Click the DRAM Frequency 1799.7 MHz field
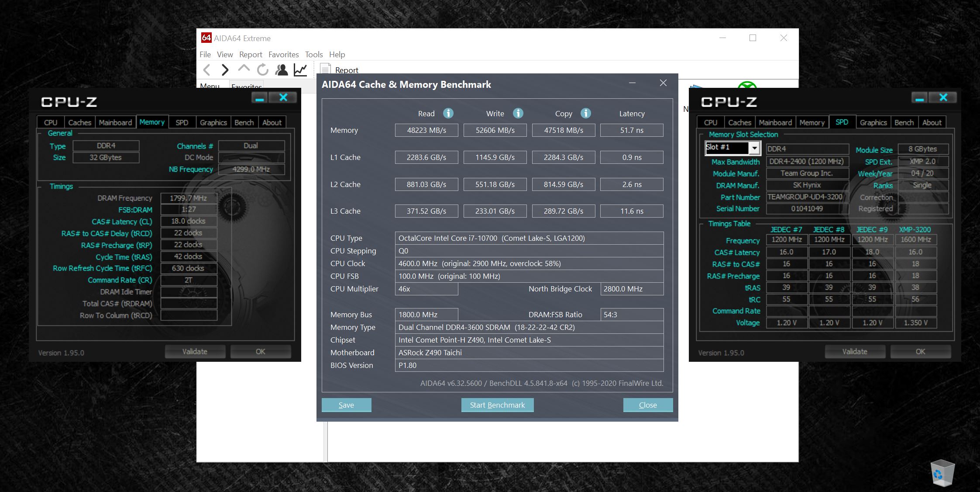 189,198
